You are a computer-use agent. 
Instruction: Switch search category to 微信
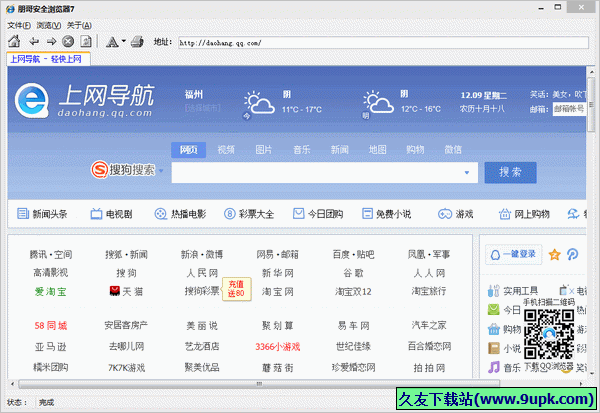pyautogui.click(x=453, y=150)
